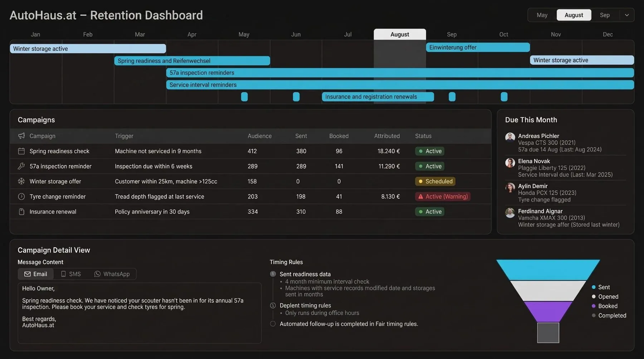This screenshot has height=359, width=644.
Task: Click Active badge for 57a inspection reminder
Action: click(x=430, y=166)
